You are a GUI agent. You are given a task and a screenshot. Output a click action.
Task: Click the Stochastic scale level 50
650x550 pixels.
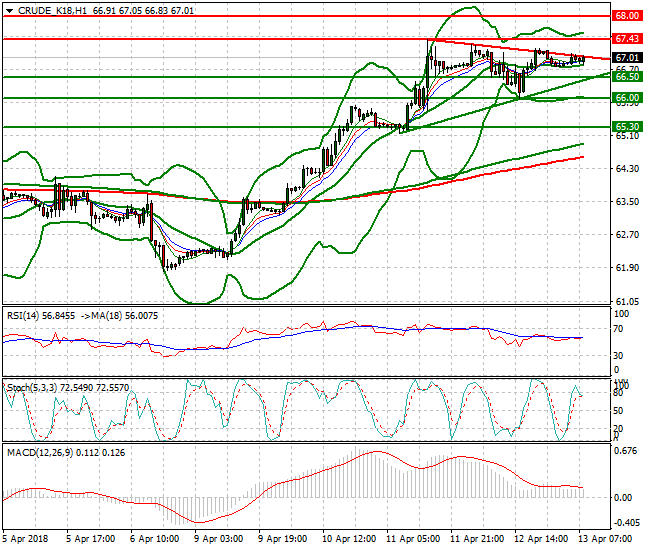[x=618, y=411]
